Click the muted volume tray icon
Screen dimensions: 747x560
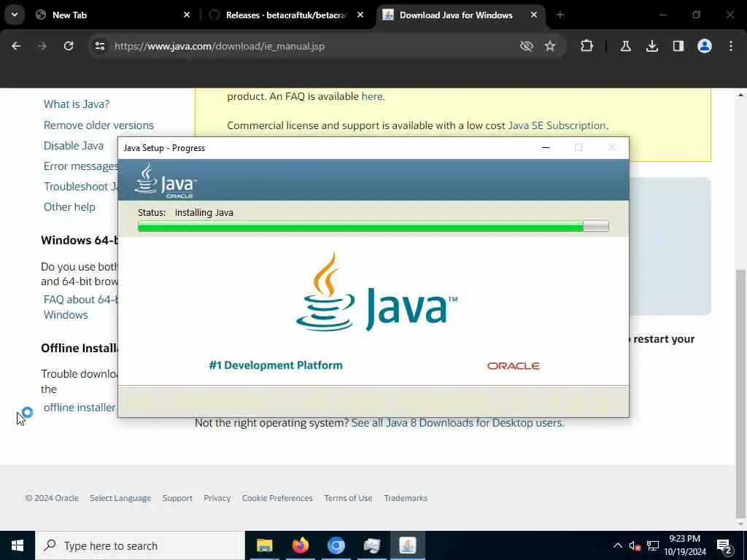[x=635, y=546]
